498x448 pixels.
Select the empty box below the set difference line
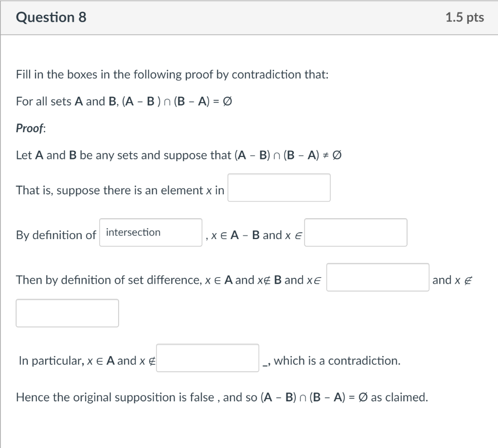(67, 313)
